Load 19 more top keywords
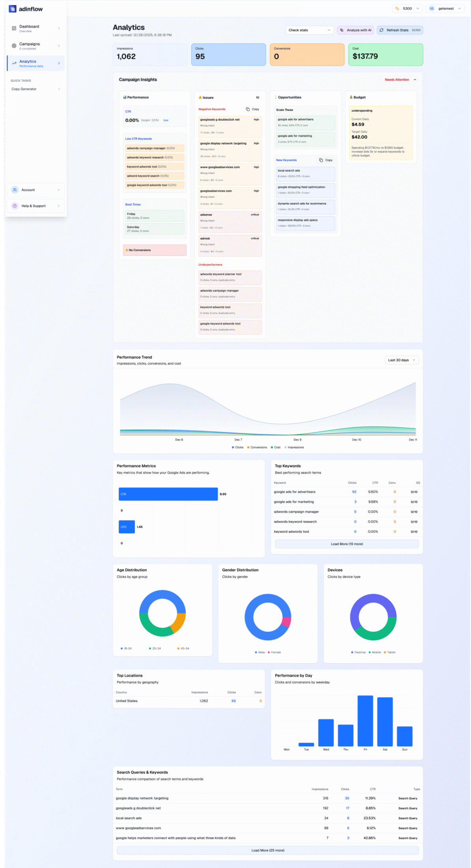This screenshot has width=471, height=868. coord(347,544)
